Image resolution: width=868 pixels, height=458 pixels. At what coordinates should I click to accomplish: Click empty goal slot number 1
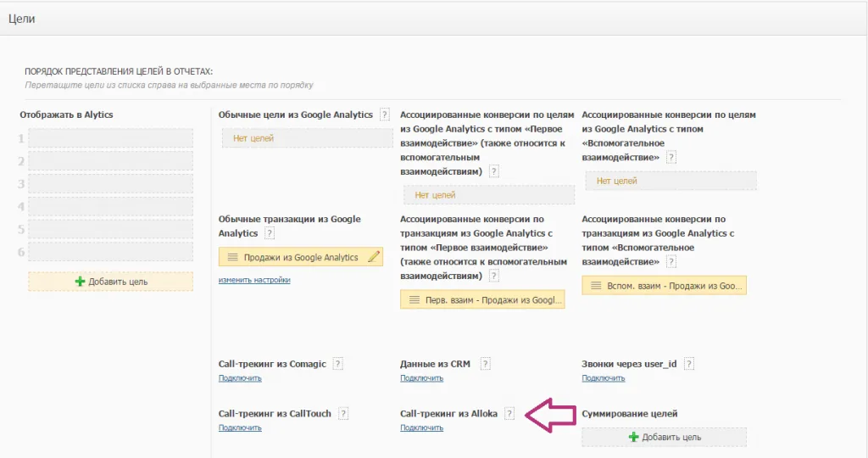(x=111, y=138)
